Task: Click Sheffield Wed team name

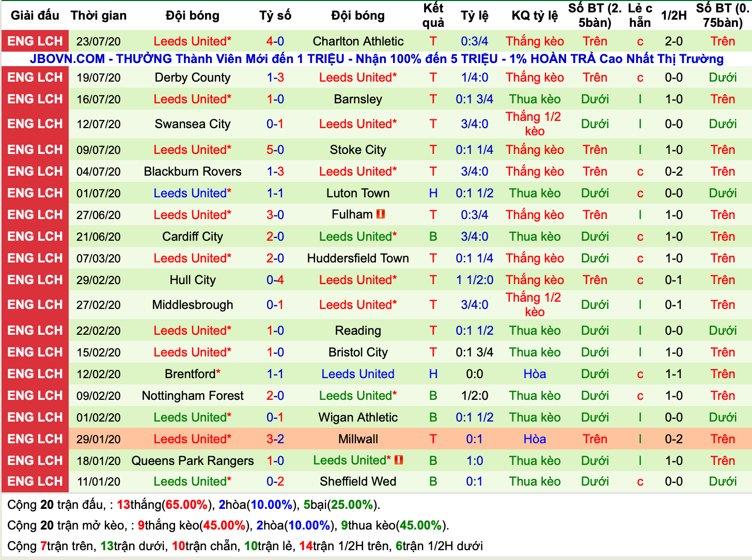Action: [x=358, y=481]
